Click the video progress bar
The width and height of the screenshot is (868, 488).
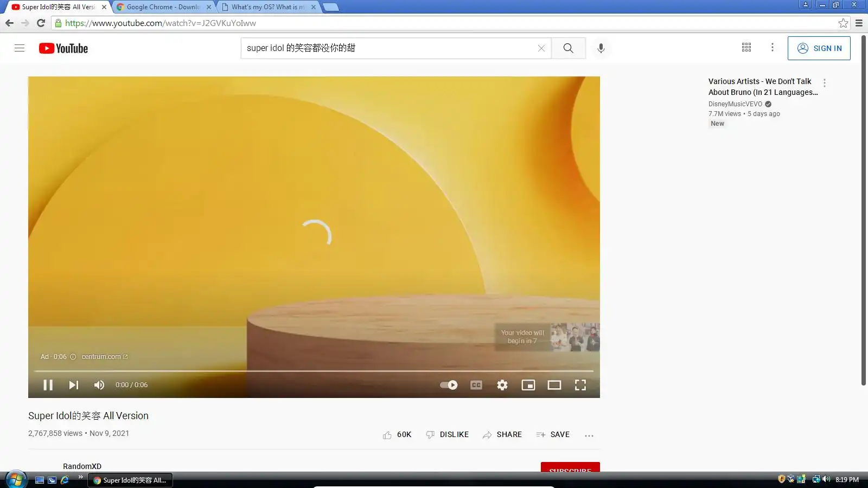point(314,371)
